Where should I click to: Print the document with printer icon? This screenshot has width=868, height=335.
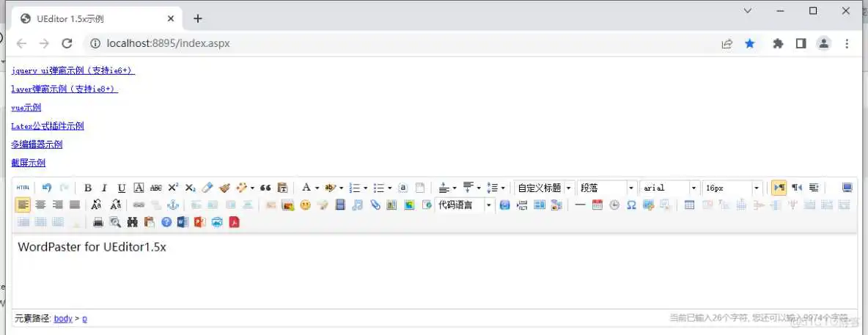(x=98, y=222)
